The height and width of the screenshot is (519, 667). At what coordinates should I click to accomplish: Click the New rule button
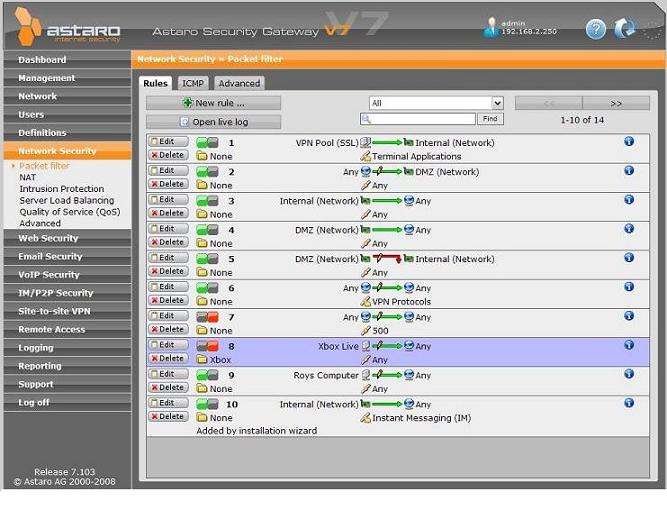[x=213, y=103]
